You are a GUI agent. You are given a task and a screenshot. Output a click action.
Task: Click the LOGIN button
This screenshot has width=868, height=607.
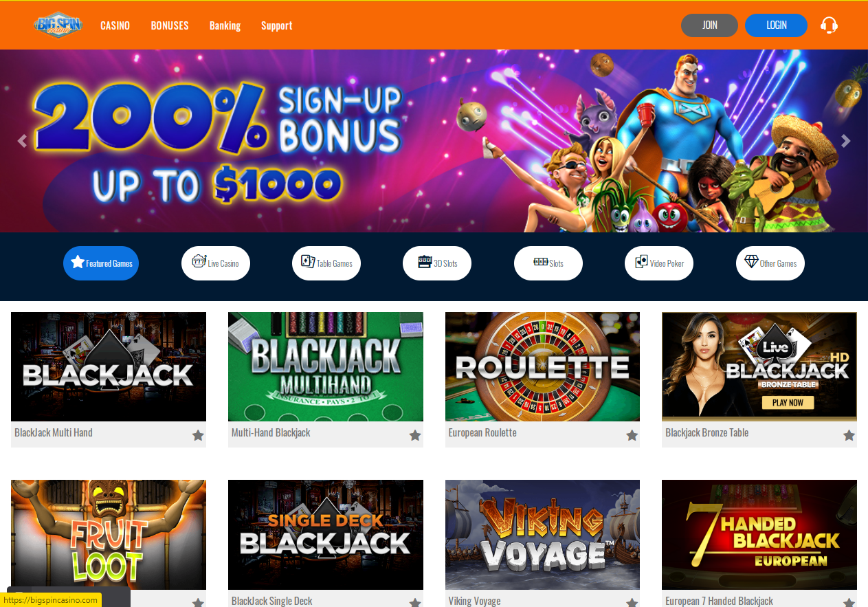point(776,25)
